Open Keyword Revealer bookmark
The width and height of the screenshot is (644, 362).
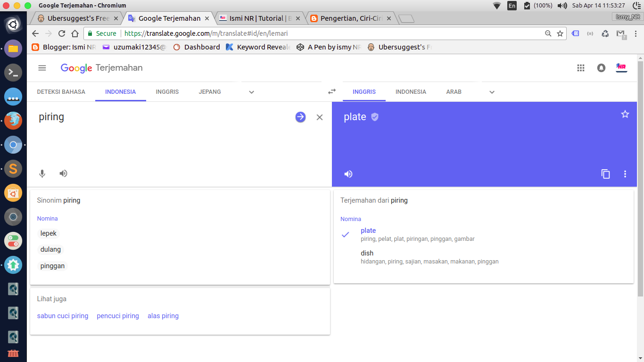pyautogui.click(x=258, y=47)
